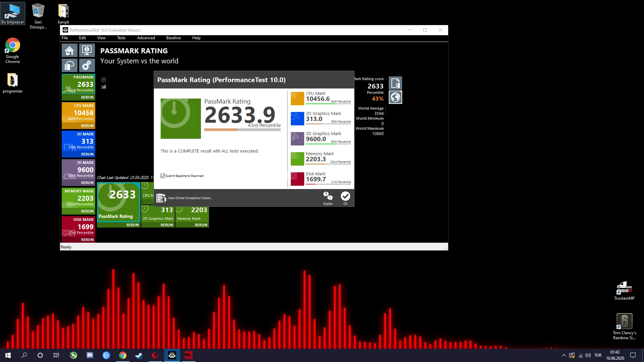The image size is (644, 362).
Task: Click the globe icon beside Percentile
Action: 395,97
